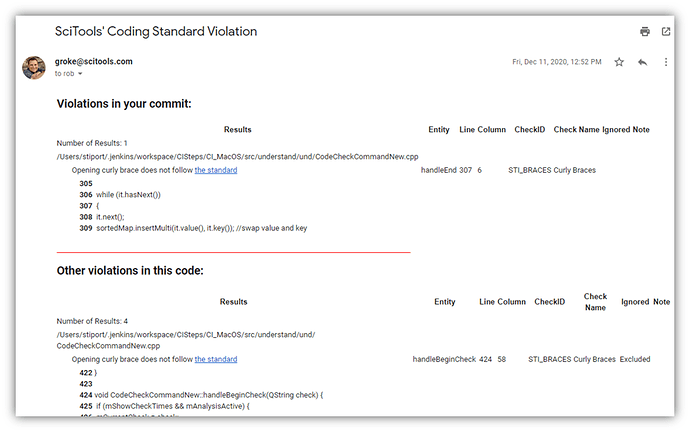Click the line number cell '424'
Image resolution: width=690 pixels, height=432 pixels.
tap(485, 359)
